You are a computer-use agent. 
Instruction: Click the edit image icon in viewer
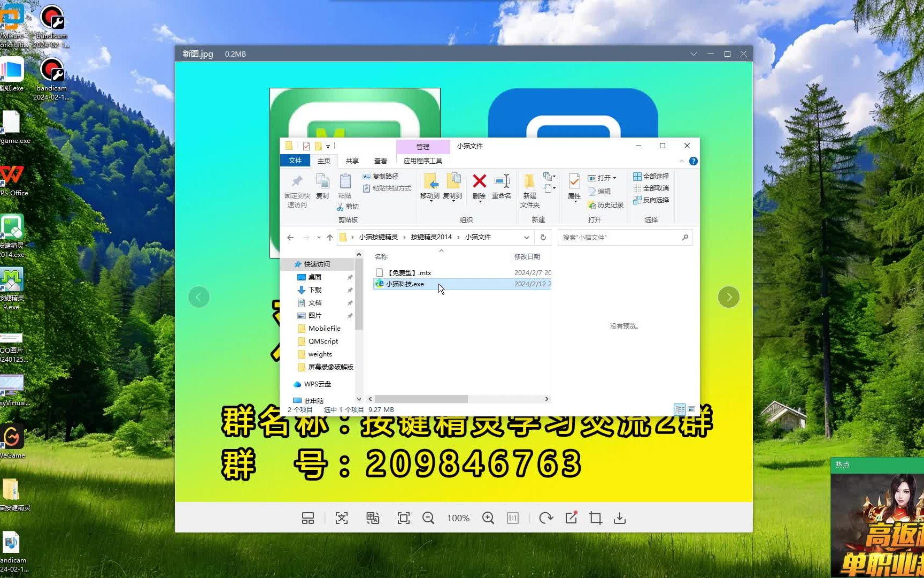pyautogui.click(x=571, y=518)
